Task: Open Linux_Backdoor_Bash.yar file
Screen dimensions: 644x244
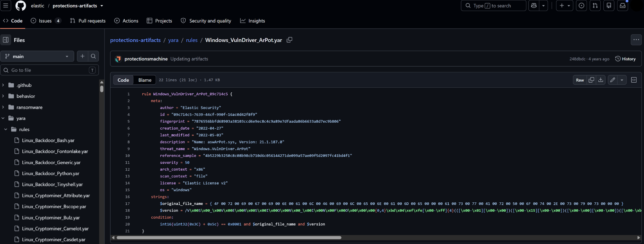Action: (48, 140)
